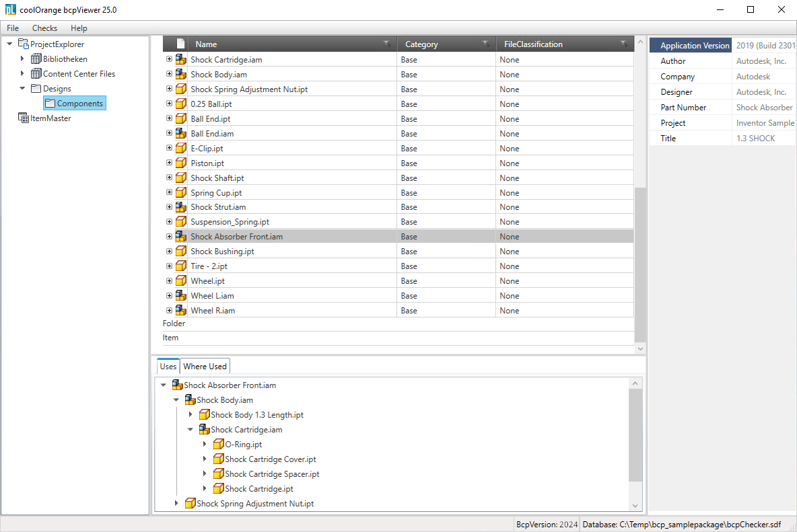Click the file icon in the table header

pos(180,44)
